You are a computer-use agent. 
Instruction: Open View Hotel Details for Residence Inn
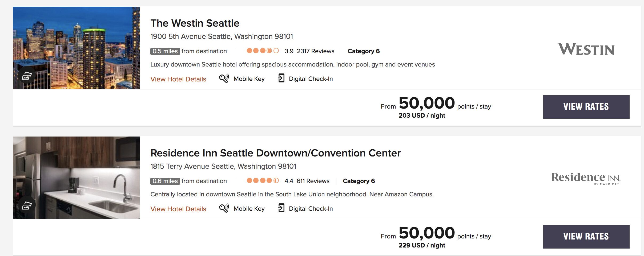pos(178,209)
